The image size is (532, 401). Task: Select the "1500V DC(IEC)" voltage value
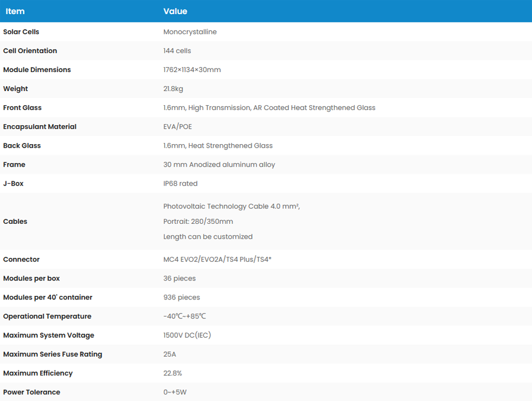(x=187, y=335)
